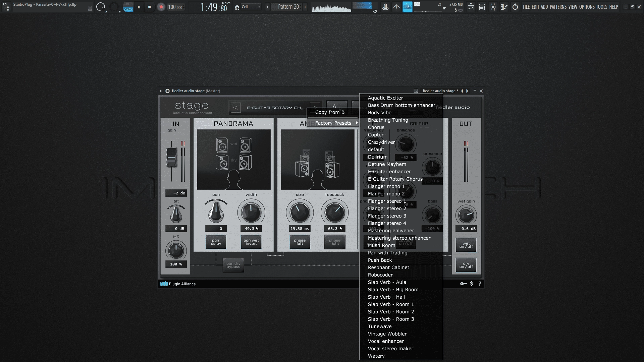Select the Chorus preset
This screenshot has width=644, height=362.
point(401,127)
